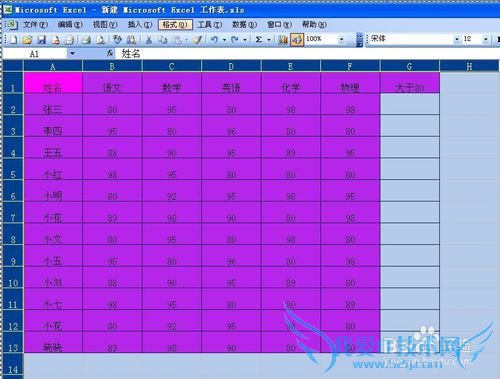The image size is (500, 379).
Task: Run the Spelling check icon
Action: tap(117, 40)
